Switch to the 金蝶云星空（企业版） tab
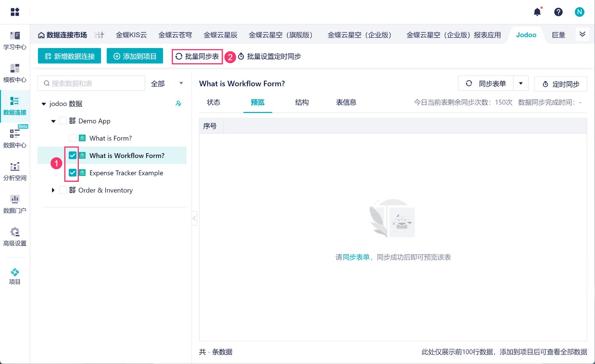Image resolution: width=595 pixels, height=364 pixels. point(361,35)
